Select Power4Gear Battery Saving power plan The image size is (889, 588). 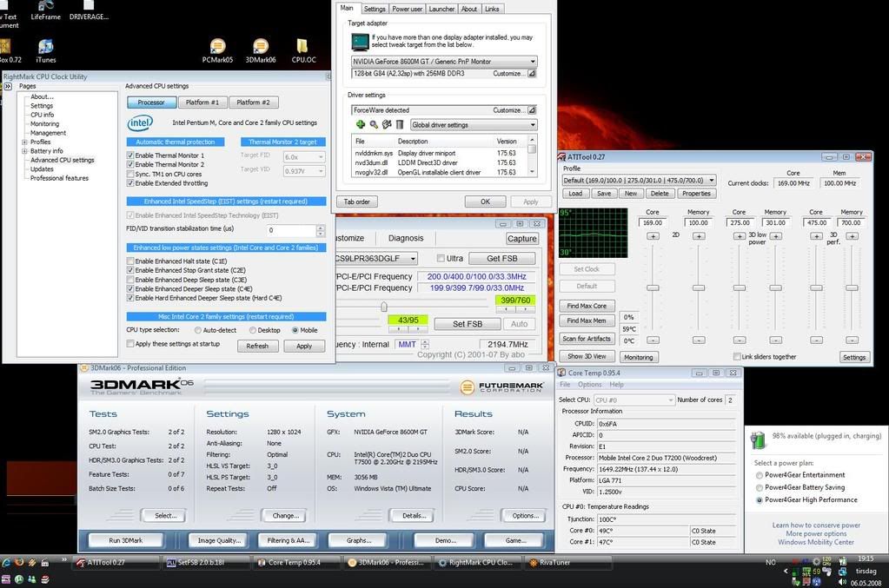[x=760, y=488]
